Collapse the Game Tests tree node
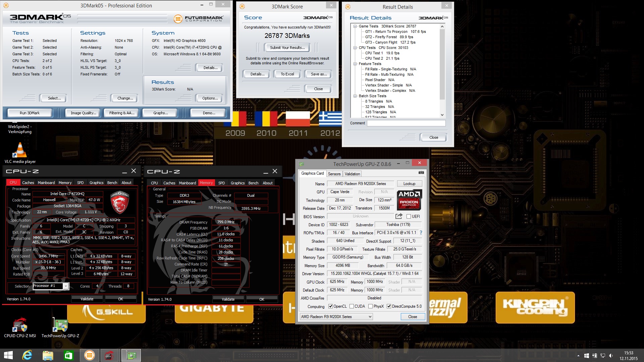Viewport: 644px width, 362px height. click(x=355, y=26)
